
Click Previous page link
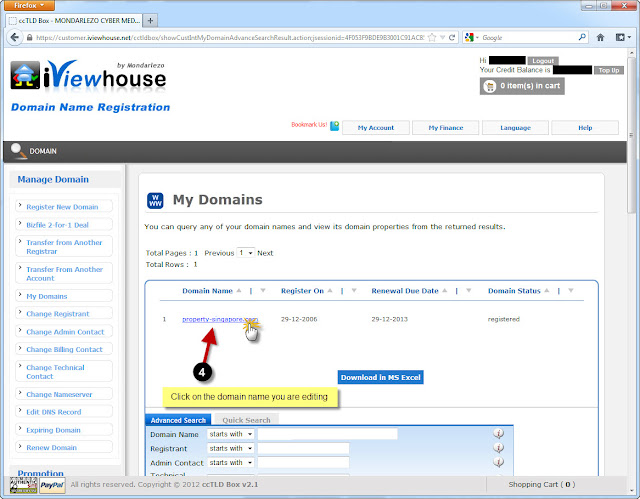point(219,253)
